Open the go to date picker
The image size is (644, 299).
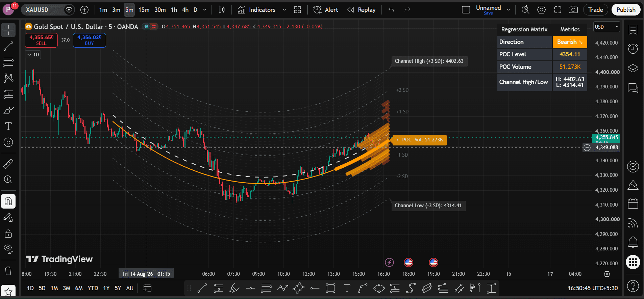click(x=147, y=288)
